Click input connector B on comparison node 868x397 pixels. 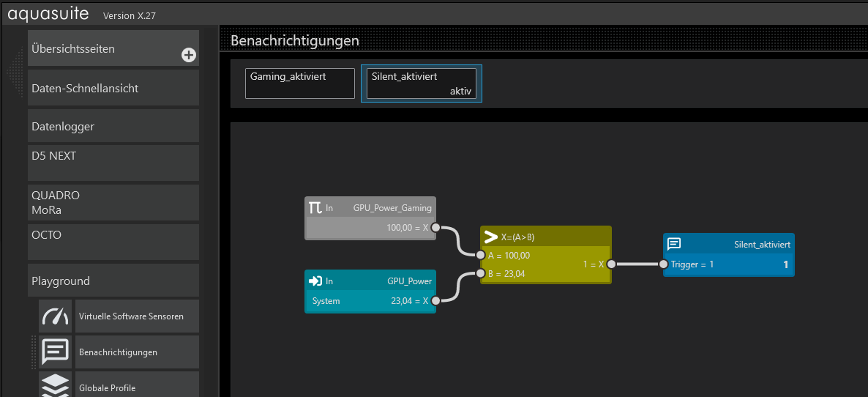click(481, 274)
